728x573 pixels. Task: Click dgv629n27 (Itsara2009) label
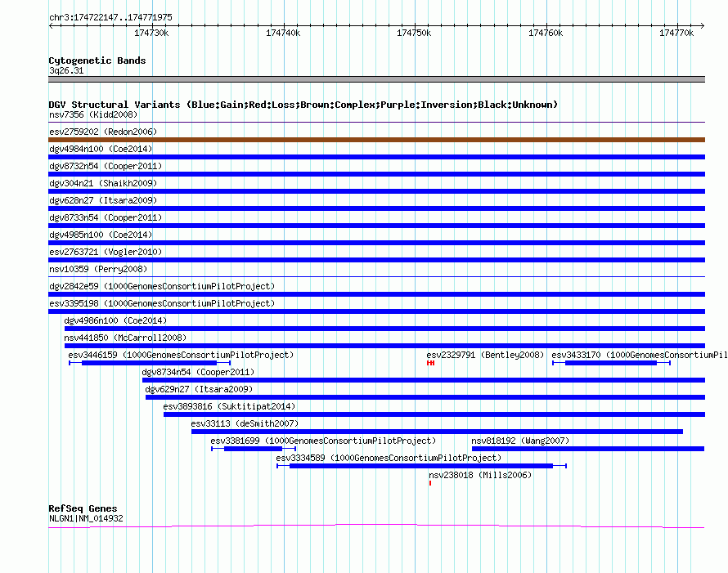click(200, 389)
